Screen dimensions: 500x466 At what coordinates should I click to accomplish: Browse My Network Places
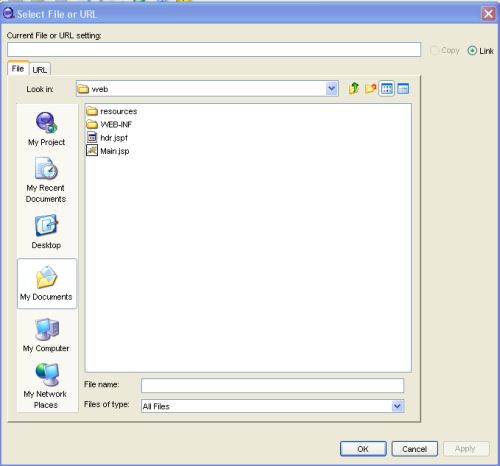click(x=46, y=386)
